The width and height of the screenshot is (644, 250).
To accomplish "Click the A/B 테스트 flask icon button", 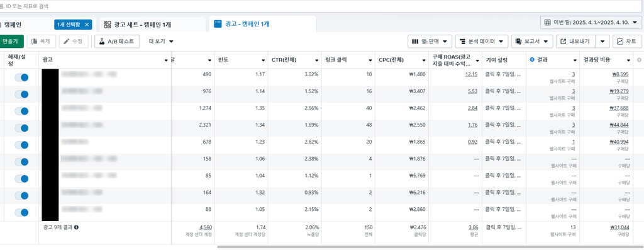I will click(x=116, y=42).
